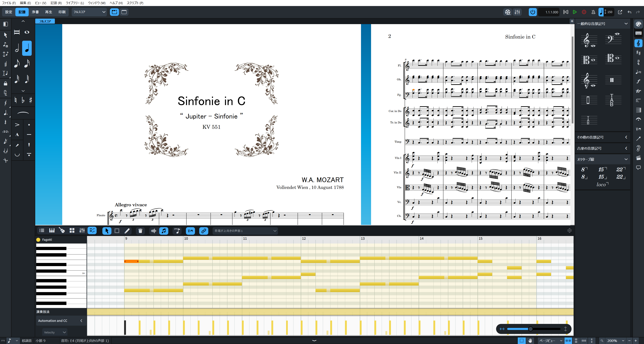
Task: Insert the TAB clef
Action: pyautogui.click(x=612, y=100)
